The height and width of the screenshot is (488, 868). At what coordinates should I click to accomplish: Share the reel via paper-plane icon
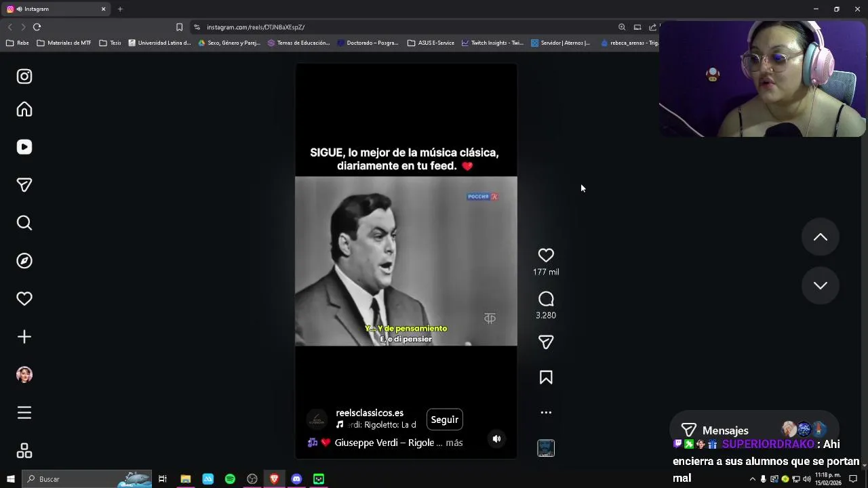click(x=546, y=342)
